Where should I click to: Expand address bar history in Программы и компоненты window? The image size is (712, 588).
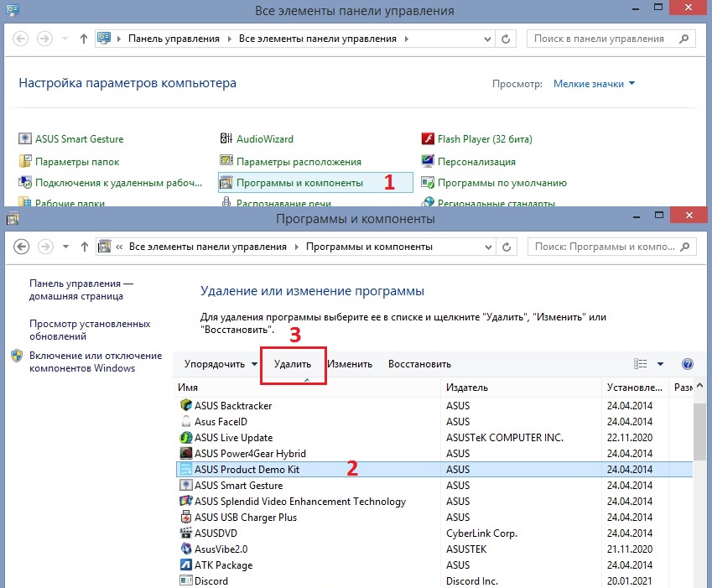click(488, 247)
